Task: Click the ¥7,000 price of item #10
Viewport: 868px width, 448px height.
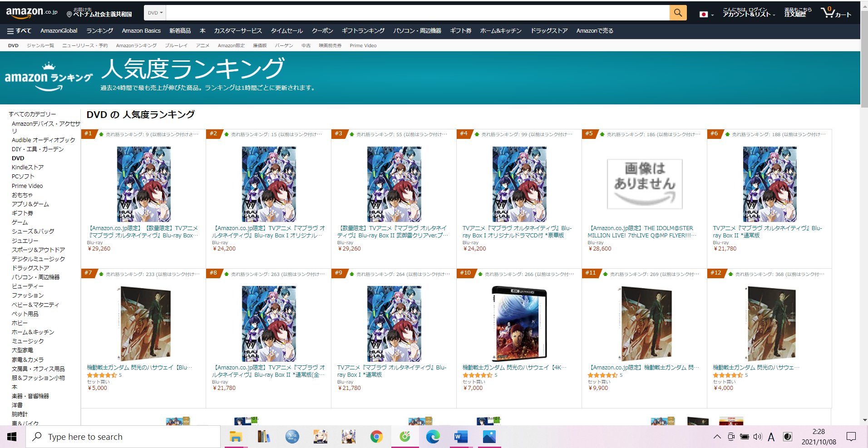Action: [473, 388]
